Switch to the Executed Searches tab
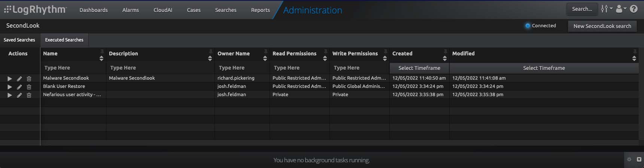The height and width of the screenshot is (168, 644). [64, 40]
